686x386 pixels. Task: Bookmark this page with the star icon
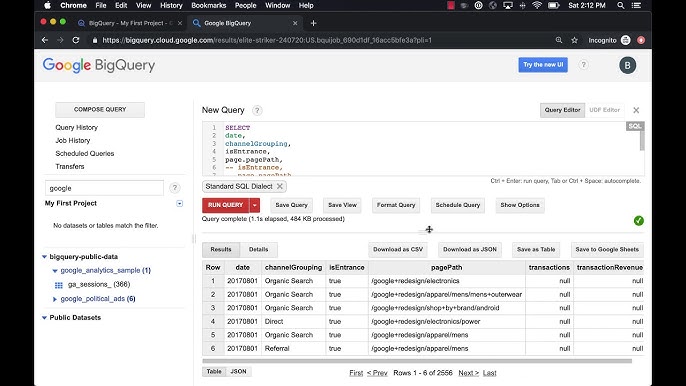(x=574, y=40)
